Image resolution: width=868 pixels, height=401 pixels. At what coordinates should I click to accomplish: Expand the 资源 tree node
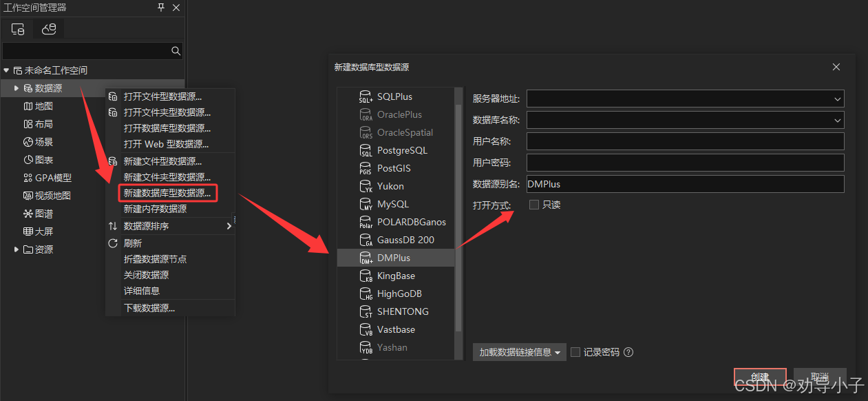(17, 249)
